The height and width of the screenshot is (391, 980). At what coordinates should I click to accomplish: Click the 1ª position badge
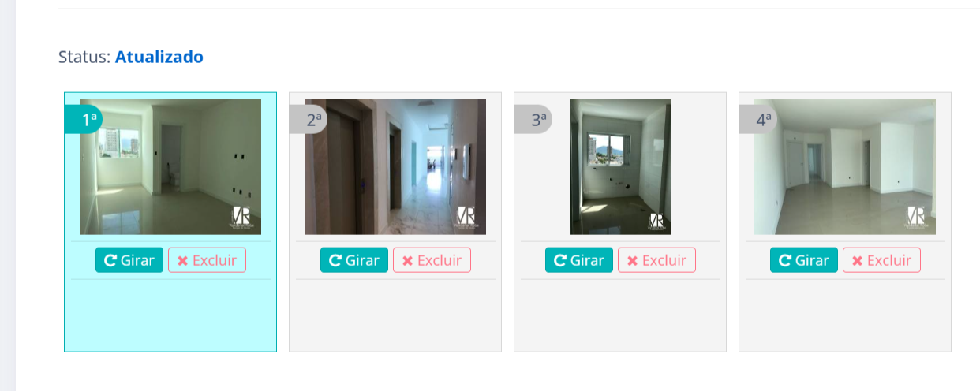[83, 120]
